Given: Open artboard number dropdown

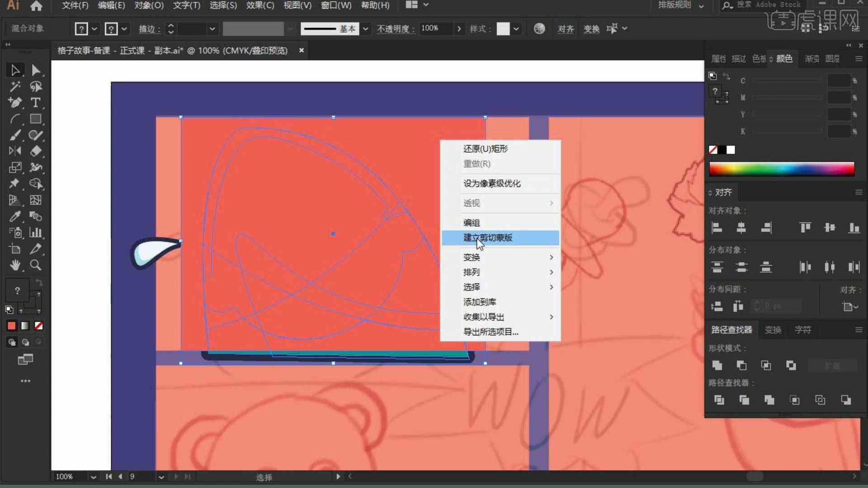Looking at the screenshot, I should [x=161, y=477].
